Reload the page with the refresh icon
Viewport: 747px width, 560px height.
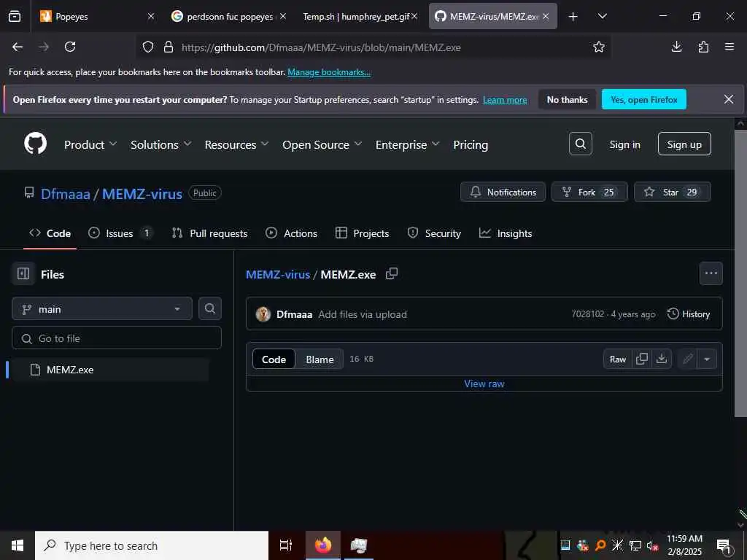pos(70,47)
